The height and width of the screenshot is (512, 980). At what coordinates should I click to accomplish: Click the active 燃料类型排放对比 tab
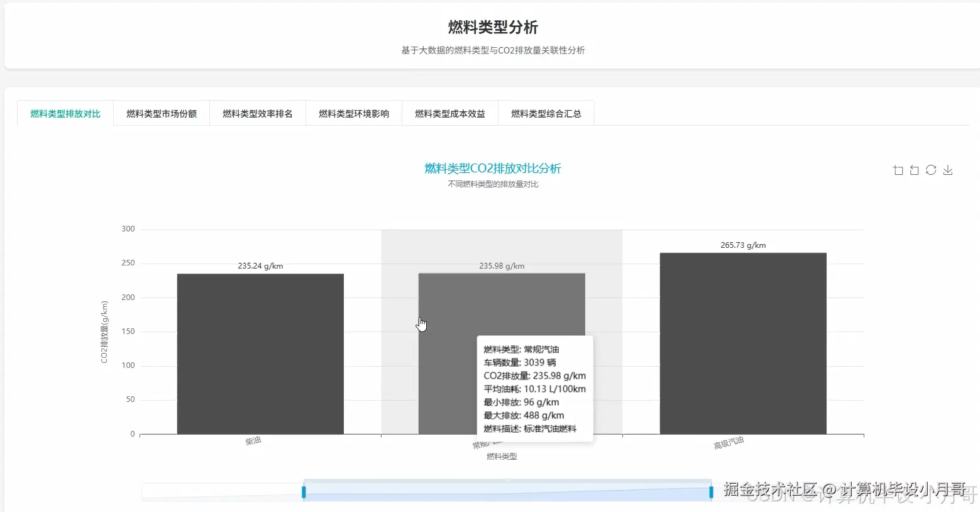pos(65,114)
